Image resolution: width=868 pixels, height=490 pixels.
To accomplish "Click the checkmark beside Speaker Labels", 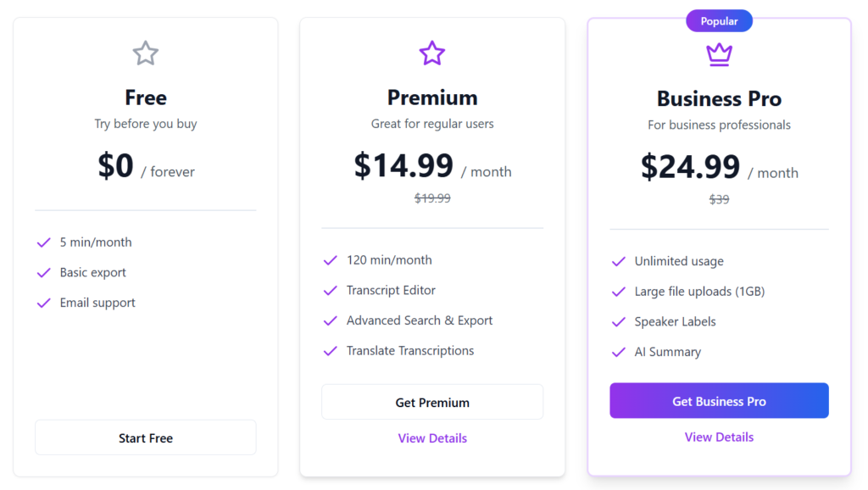I will click(618, 321).
